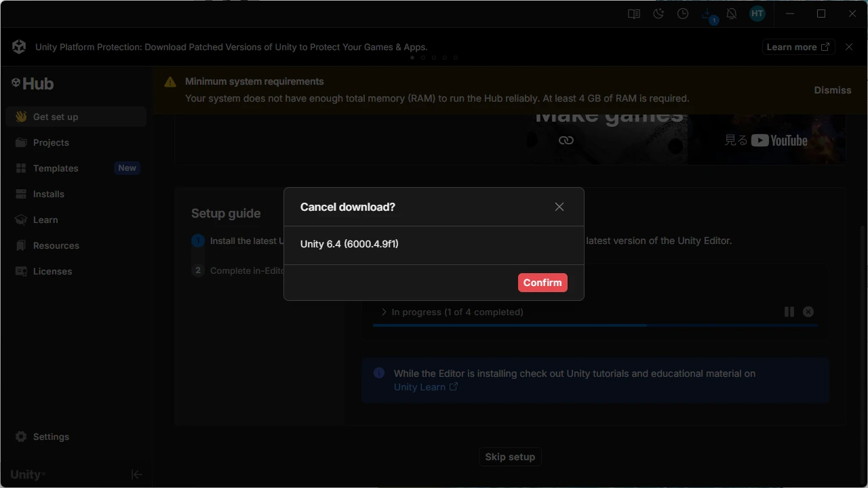The height and width of the screenshot is (488, 868).
Task: Expand the In progress download details
Action: [384, 312]
